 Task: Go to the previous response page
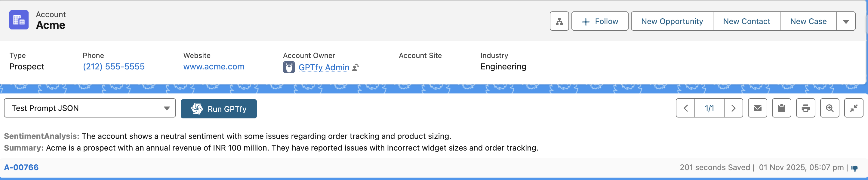pyautogui.click(x=685, y=108)
